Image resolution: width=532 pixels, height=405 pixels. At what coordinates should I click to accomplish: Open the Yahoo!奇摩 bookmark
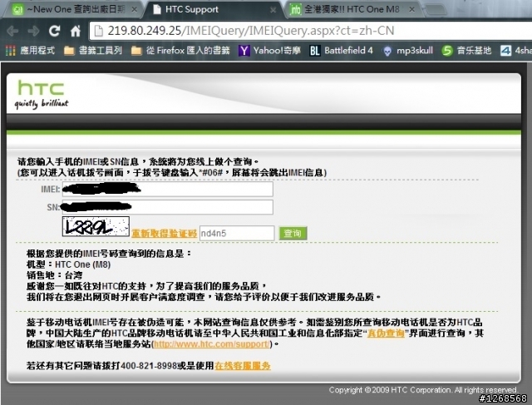pos(269,51)
